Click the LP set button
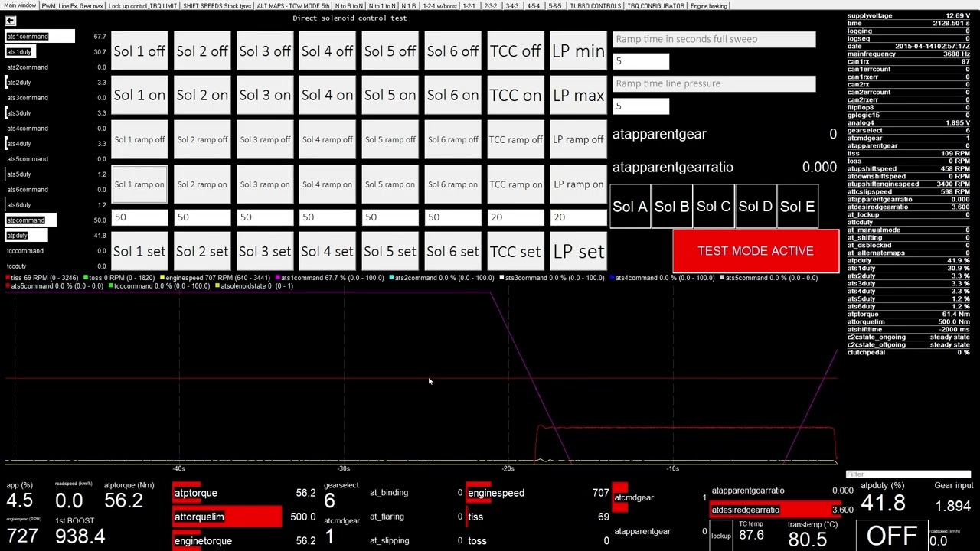The width and height of the screenshot is (980, 551). pos(578,252)
